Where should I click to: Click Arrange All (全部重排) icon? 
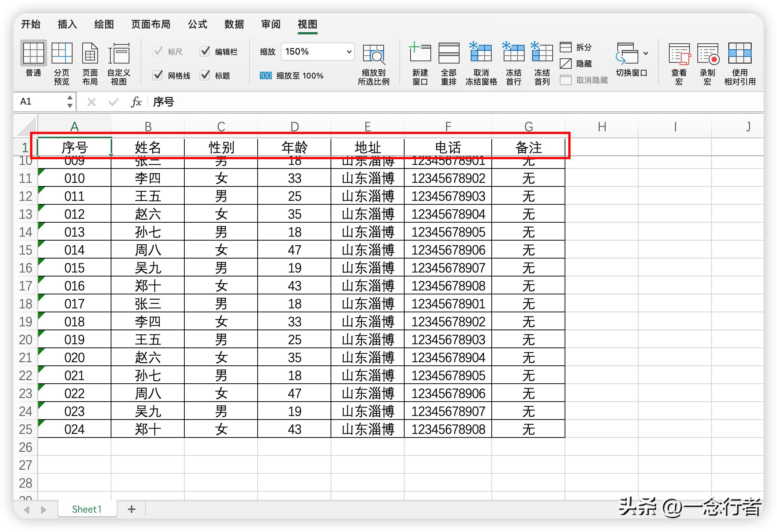point(448,53)
